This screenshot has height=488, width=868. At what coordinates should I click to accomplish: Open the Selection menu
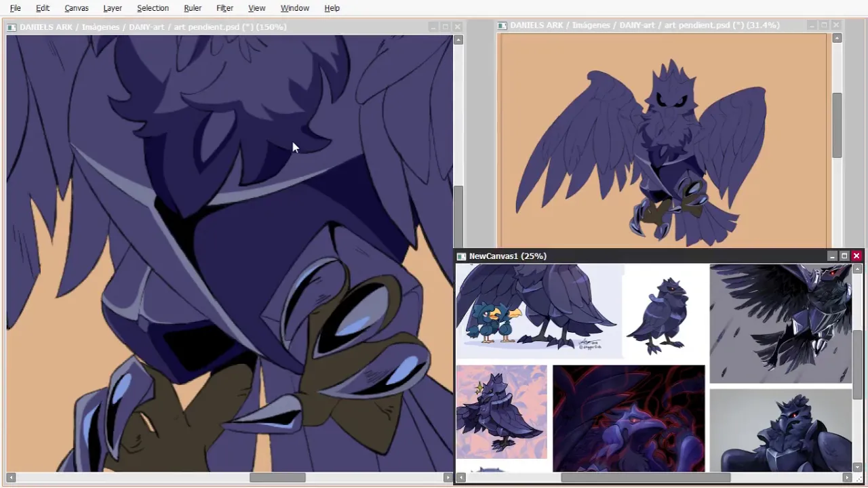point(153,8)
